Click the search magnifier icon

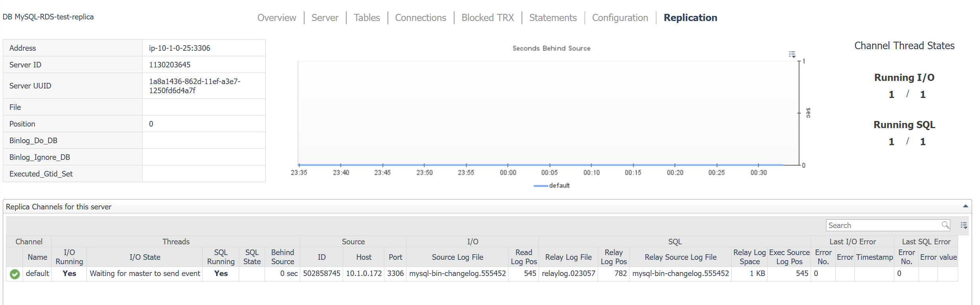[945, 225]
